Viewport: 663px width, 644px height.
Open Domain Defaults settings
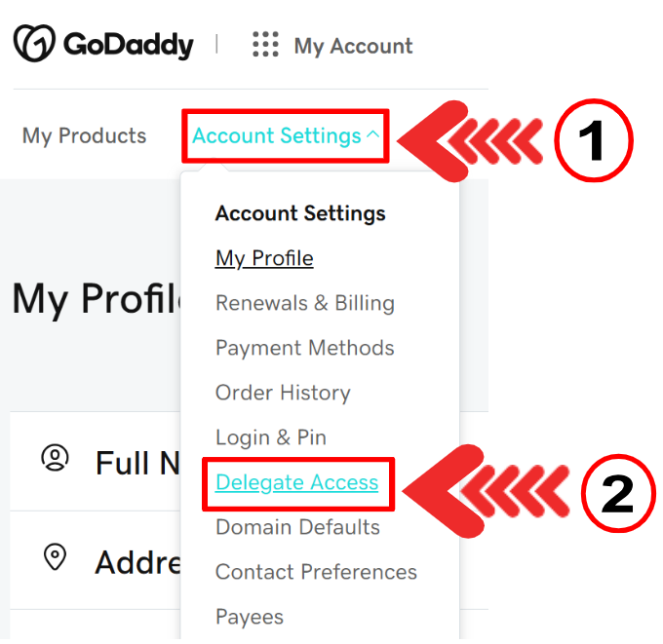point(297,527)
